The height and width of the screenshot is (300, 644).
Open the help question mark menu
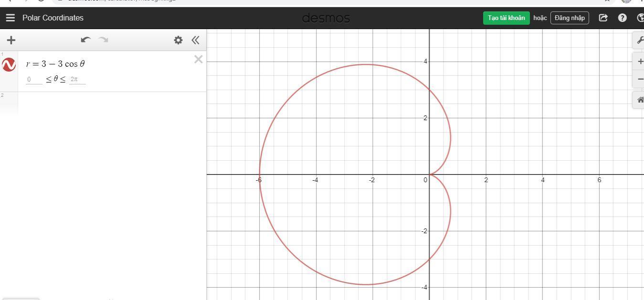[622, 18]
